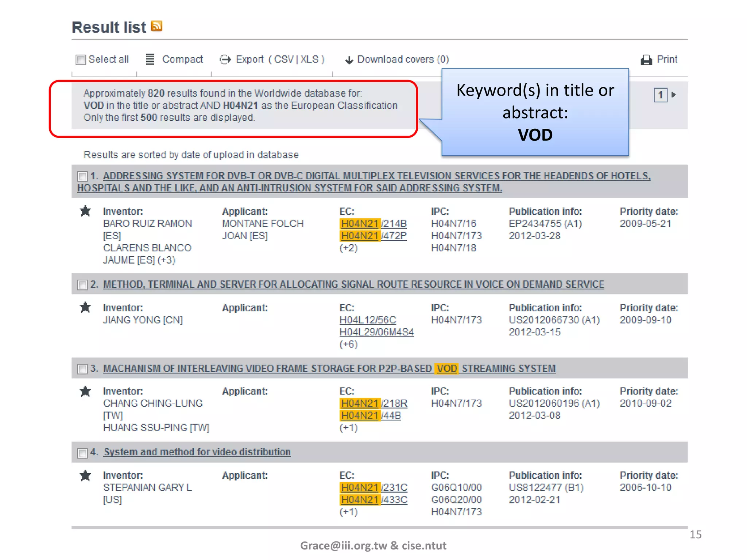
Task: Star the Jiang Yong voice on demand result
Action: pos(85,307)
